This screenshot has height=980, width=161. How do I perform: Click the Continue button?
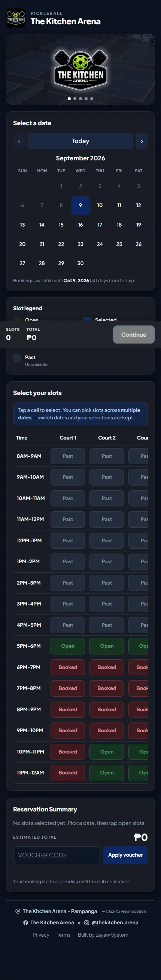coord(134,335)
